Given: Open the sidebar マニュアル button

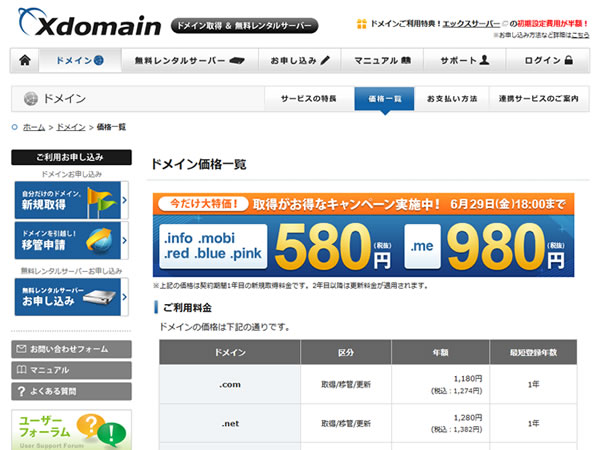Looking at the screenshot, I should pyautogui.click(x=72, y=370).
